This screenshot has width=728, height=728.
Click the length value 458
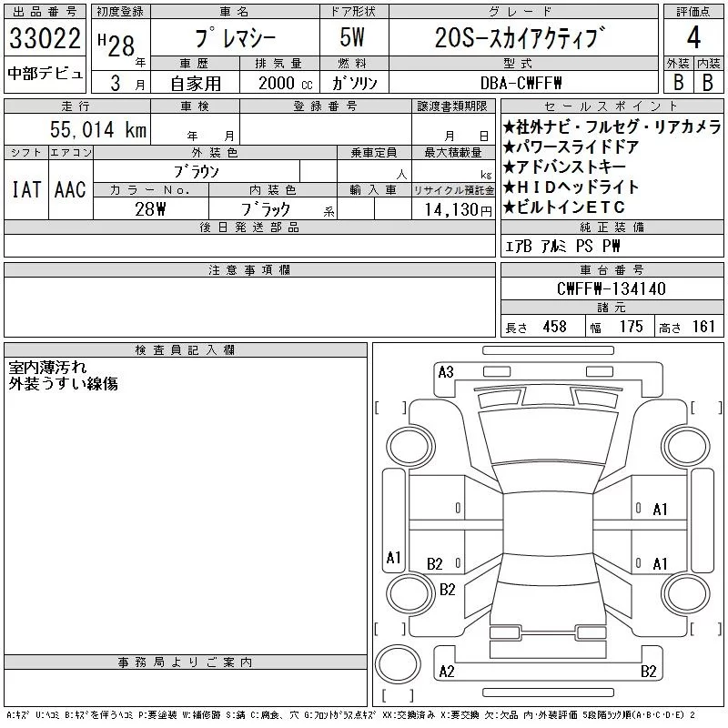554,327
